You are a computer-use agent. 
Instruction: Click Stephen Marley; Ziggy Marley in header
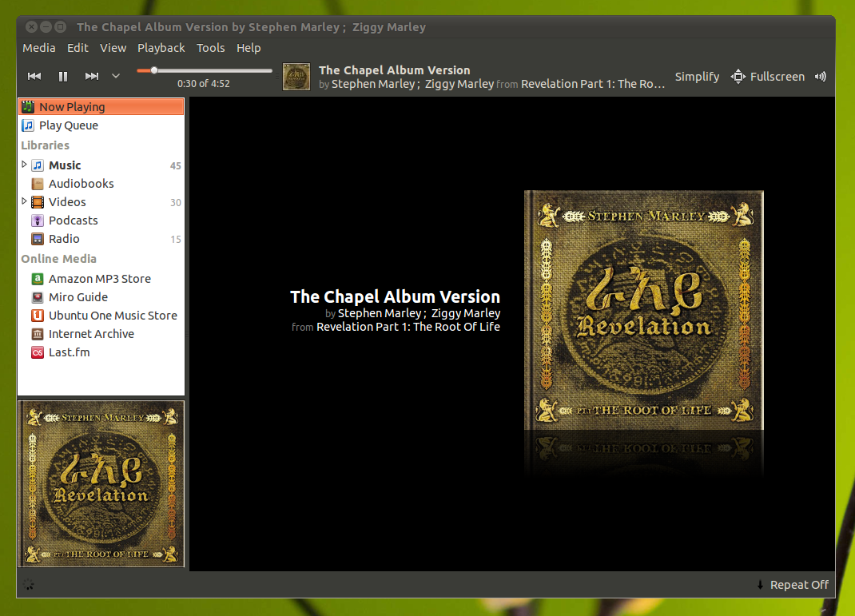(413, 84)
